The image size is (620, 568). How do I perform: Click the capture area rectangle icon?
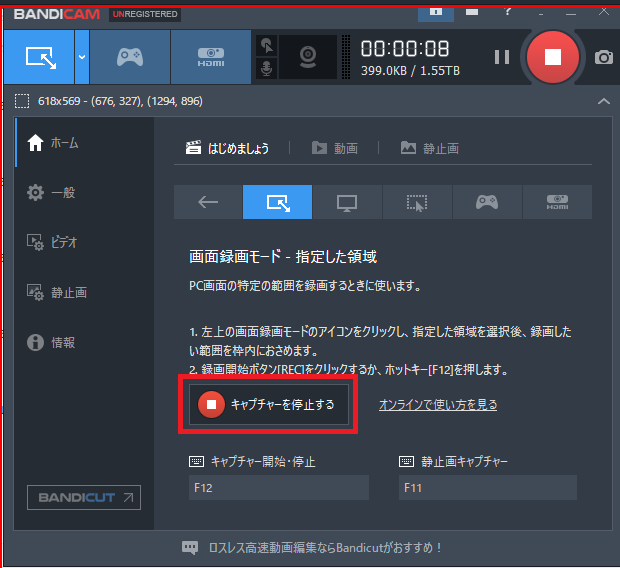point(22,101)
